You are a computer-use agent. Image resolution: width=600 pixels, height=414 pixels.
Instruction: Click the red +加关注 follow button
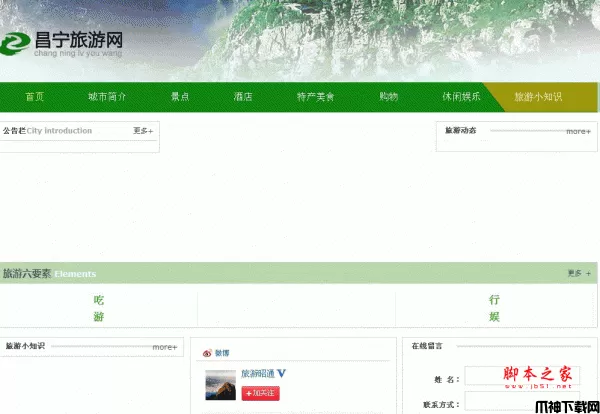click(x=261, y=393)
